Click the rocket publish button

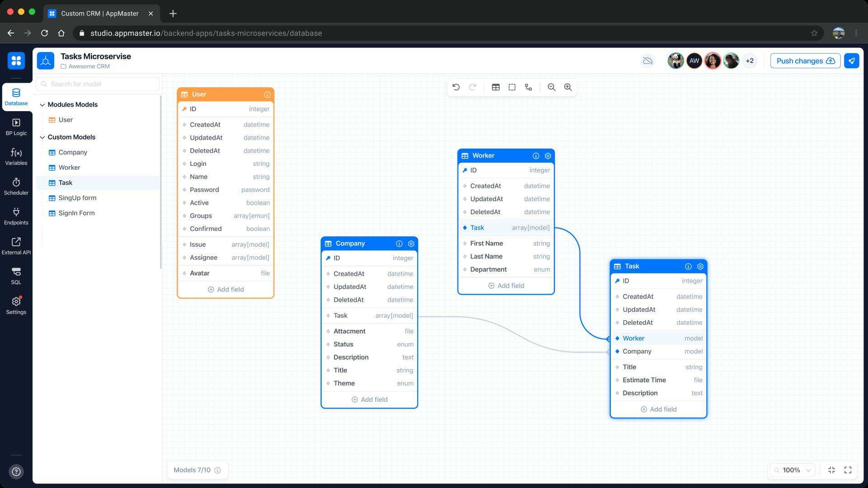(x=852, y=61)
